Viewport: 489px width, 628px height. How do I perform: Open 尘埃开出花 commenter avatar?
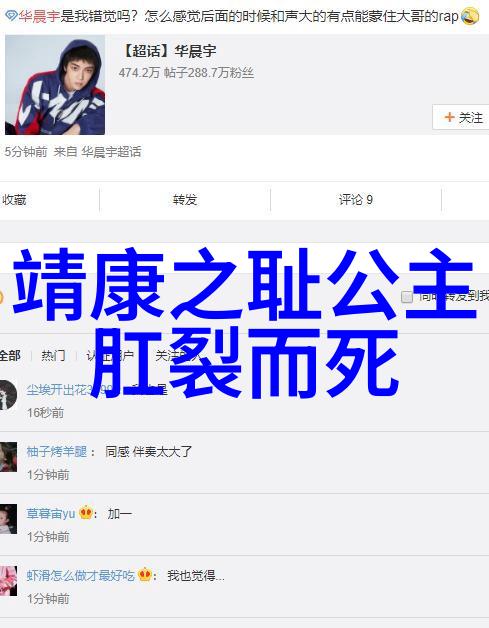8,395
